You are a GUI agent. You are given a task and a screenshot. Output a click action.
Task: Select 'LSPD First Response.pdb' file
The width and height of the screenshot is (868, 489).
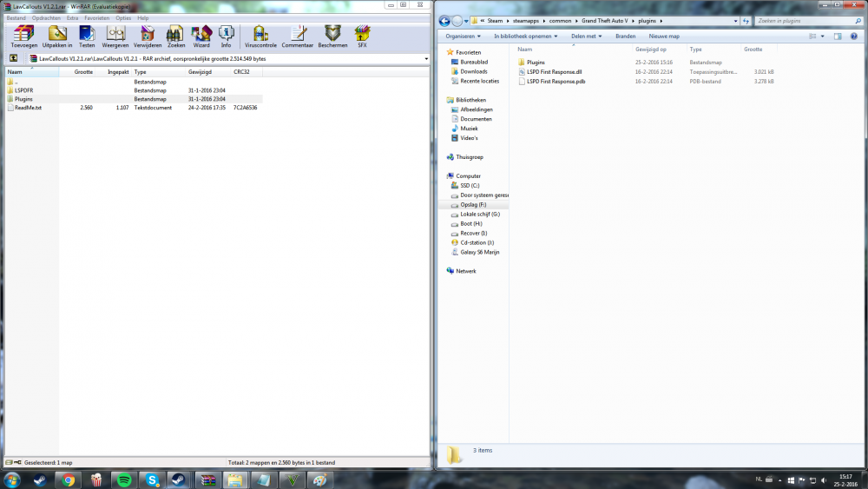556,82
